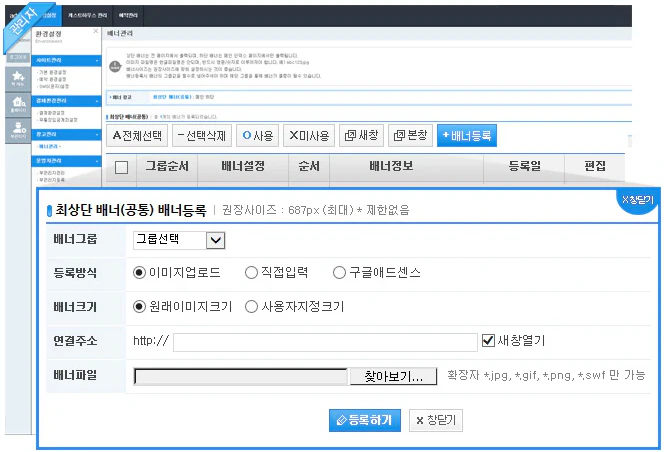Click the blue +배너등록 button

point(467,136)
